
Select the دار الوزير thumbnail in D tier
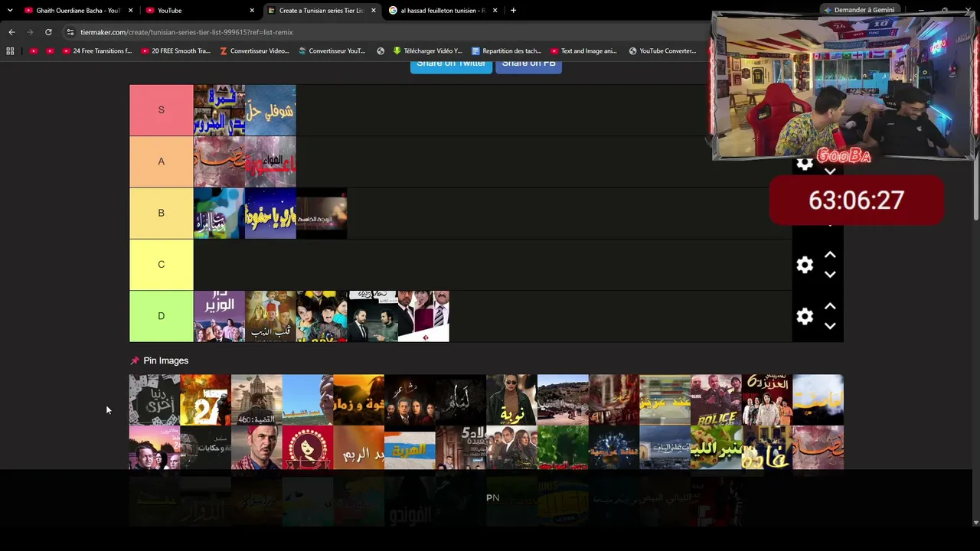click(219, 316)
